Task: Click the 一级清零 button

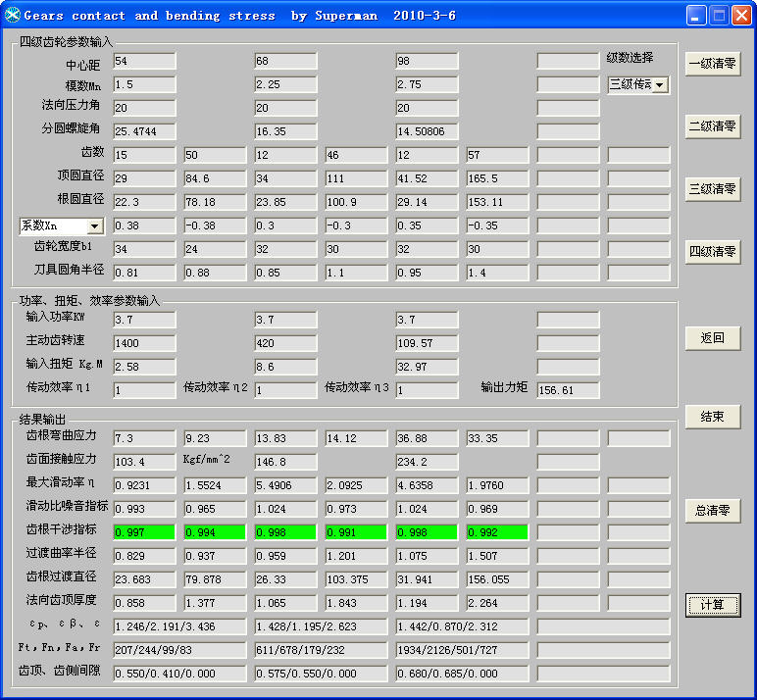Action: pyautogui.click(x=713, y=64)
